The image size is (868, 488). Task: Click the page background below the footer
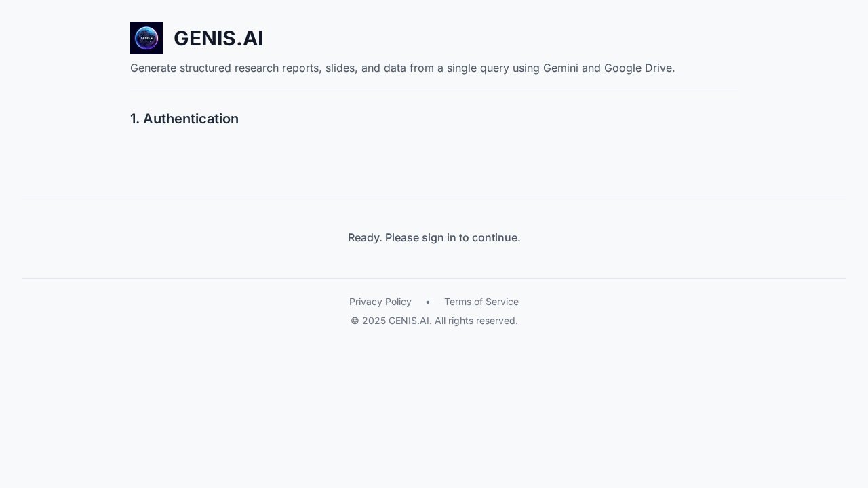pyautogui.click(x=434, y=407)
